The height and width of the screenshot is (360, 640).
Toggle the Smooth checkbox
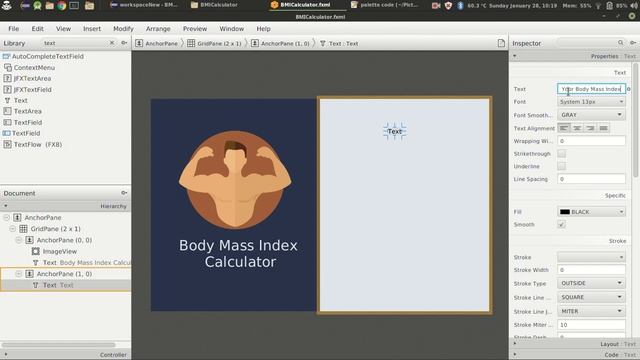(x=562, y=224)
